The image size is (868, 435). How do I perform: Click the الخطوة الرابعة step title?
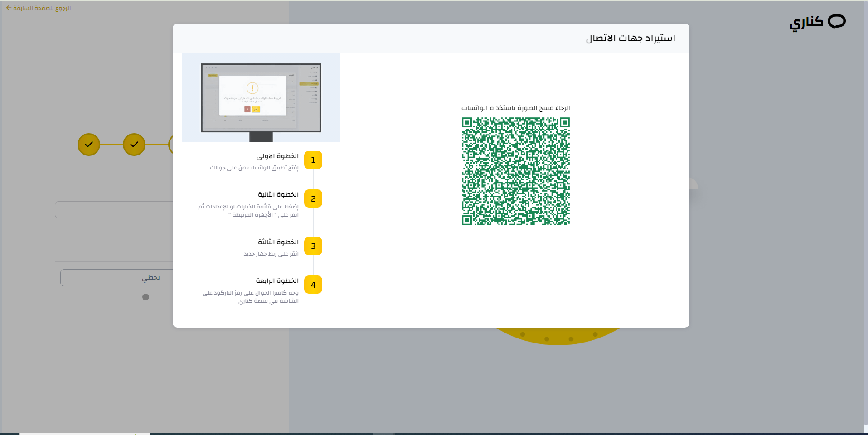click(x=277, y=281)
